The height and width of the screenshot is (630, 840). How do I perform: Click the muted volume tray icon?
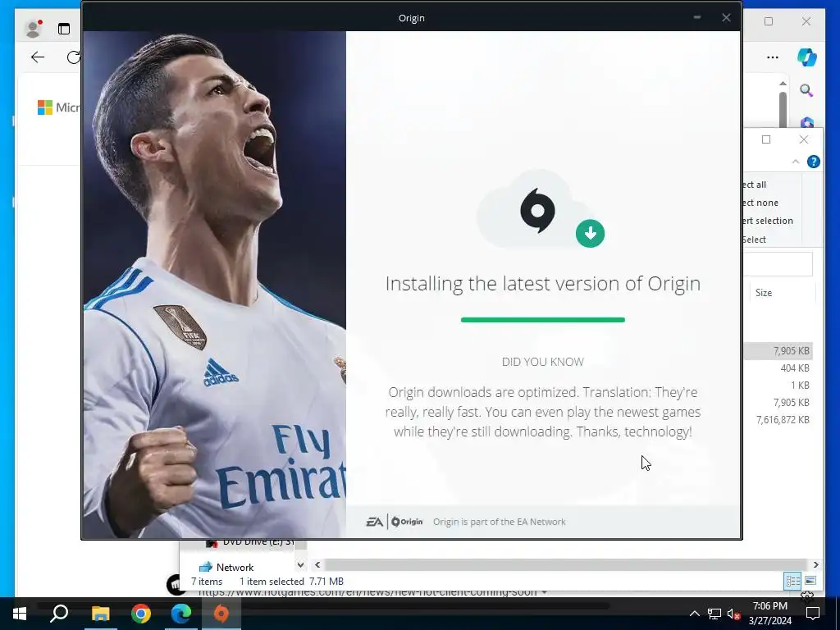tap(733, 614)
